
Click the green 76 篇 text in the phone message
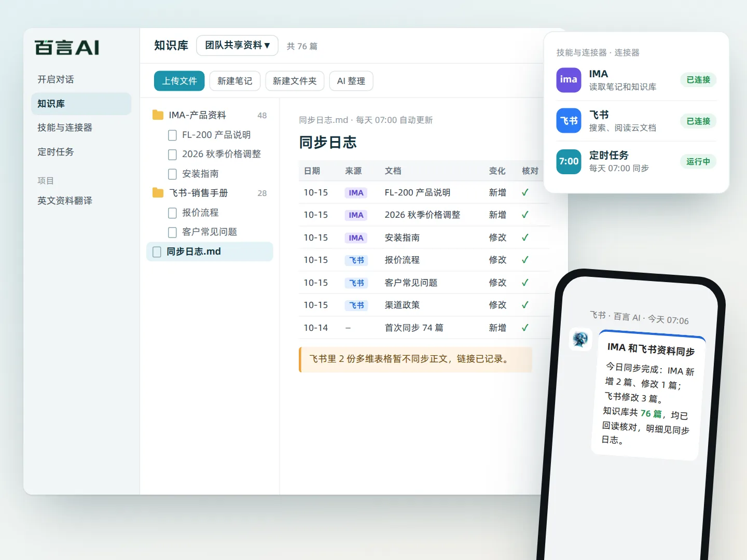tap(651, 413)
